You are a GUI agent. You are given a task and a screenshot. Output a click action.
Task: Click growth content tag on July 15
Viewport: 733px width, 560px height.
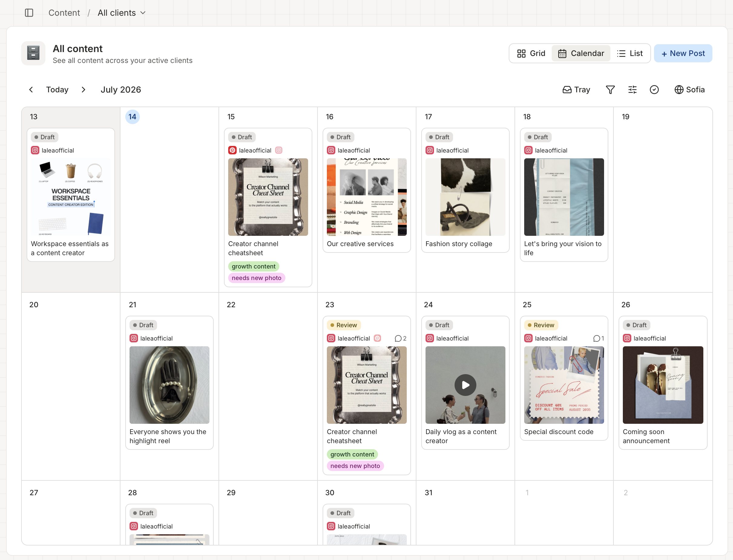[254, 266]
